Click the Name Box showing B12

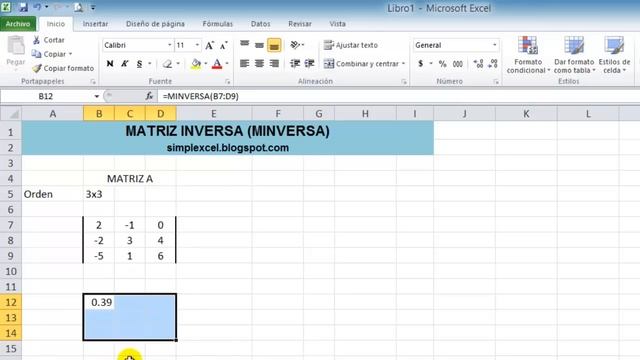pos(46,96)
